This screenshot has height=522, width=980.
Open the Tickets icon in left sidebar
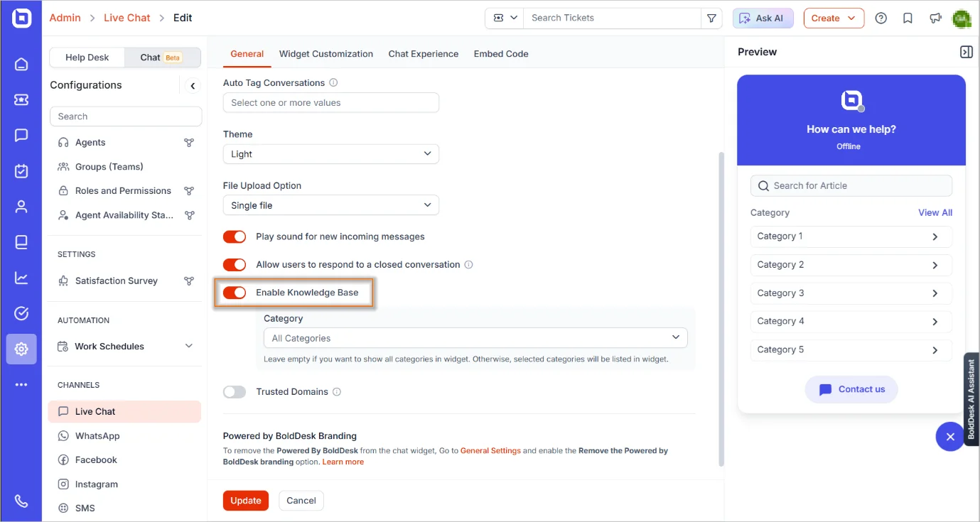pyautogui.click(x=21, y=100)
